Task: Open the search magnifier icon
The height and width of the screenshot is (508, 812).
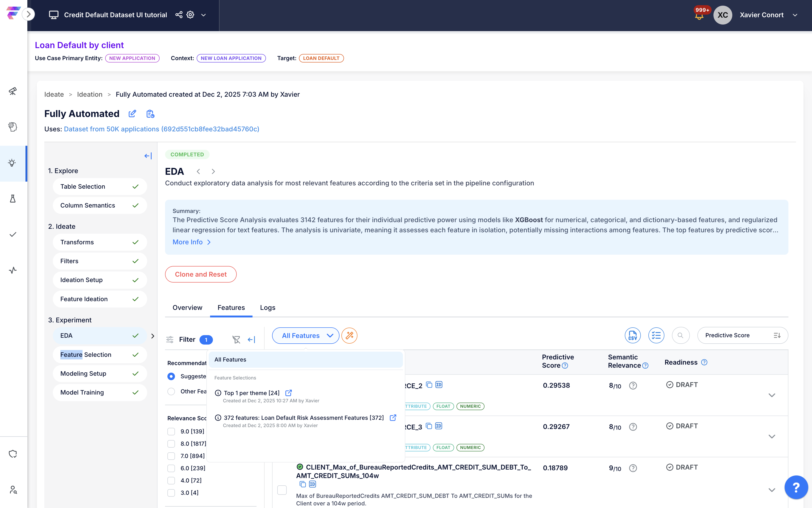Action: (x=680, y=335)
